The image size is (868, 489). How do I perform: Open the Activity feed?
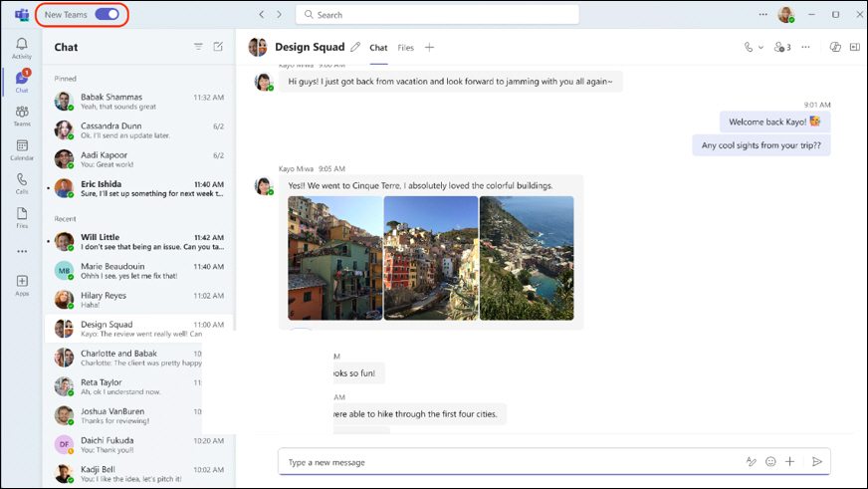pos(22,48)
